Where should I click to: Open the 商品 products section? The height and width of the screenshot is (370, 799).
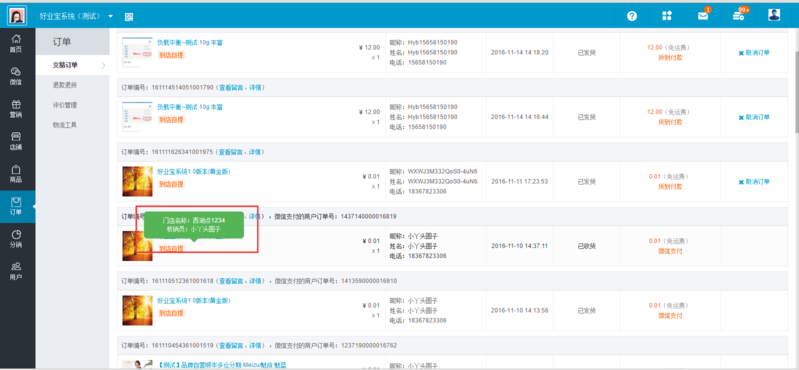point(17,174)
